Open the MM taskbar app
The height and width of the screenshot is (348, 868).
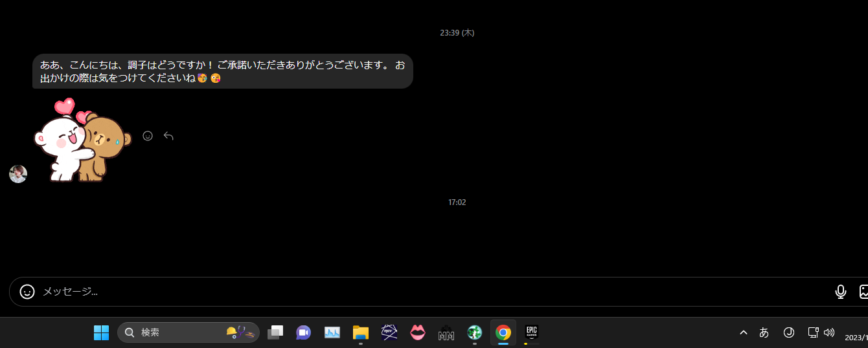[446, 332]
